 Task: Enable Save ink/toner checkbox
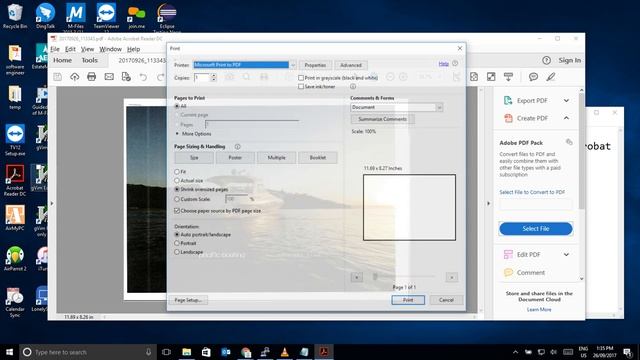301,87
